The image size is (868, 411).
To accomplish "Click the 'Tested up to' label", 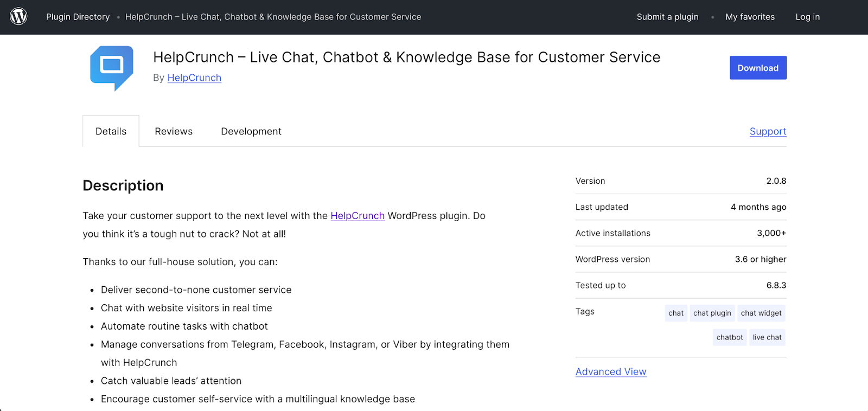I will 601,285.
